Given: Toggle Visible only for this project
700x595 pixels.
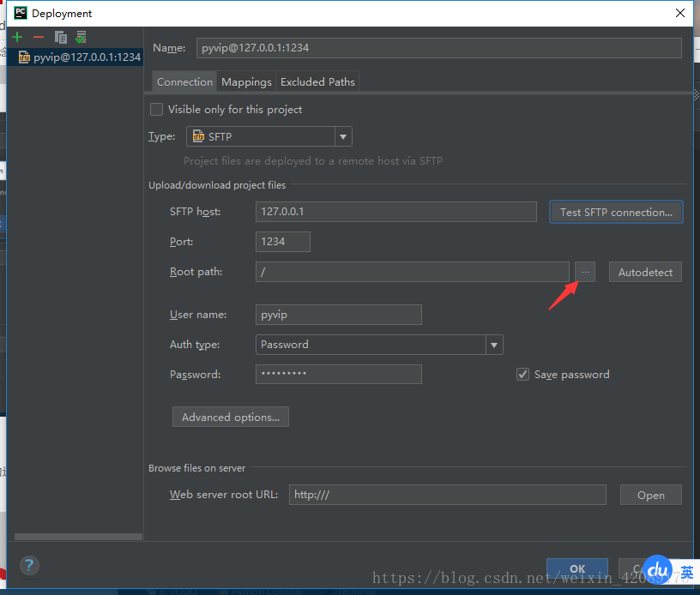Looking at the screenshot, I should 157,109.
